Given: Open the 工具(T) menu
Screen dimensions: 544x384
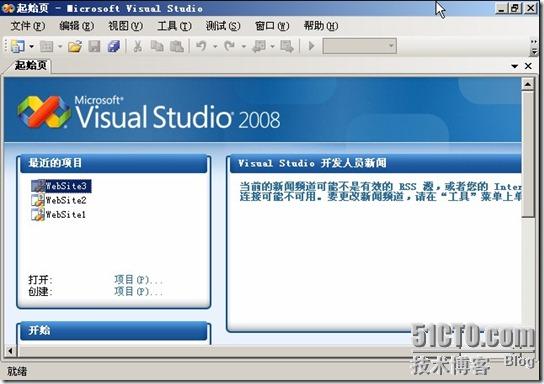Looking at the screenshot, I should (x=174, y=26).
